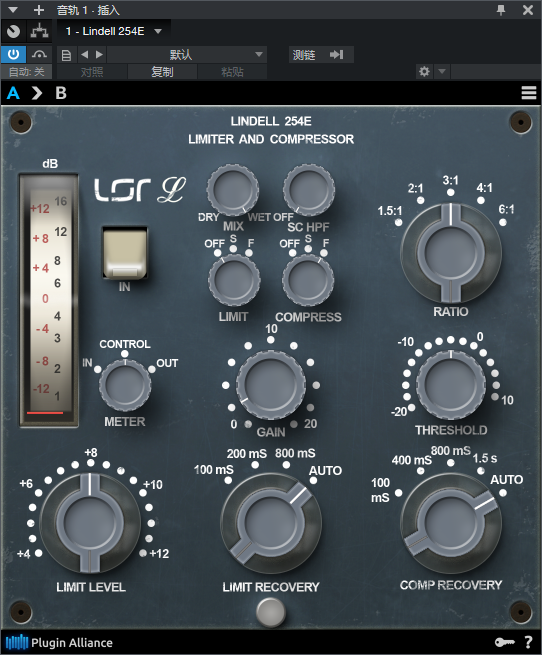Viewport: 542px width, 655px height.
Task: Select the A settings bank
Action: [13, 93]
